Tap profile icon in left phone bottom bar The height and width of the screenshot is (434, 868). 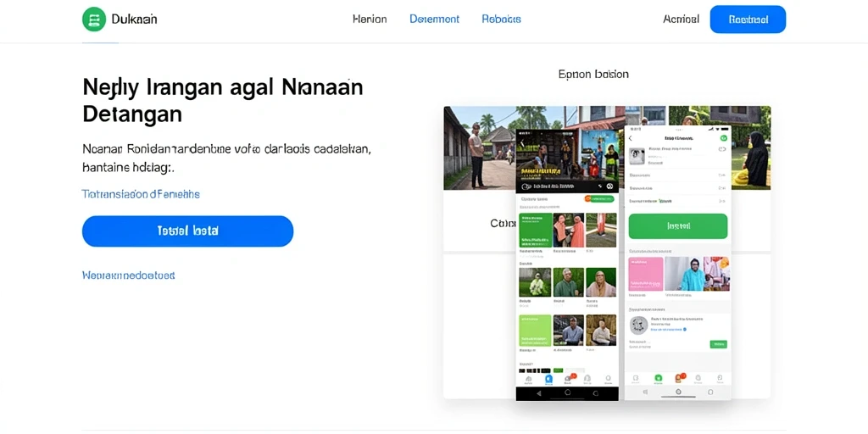(587, 379)
